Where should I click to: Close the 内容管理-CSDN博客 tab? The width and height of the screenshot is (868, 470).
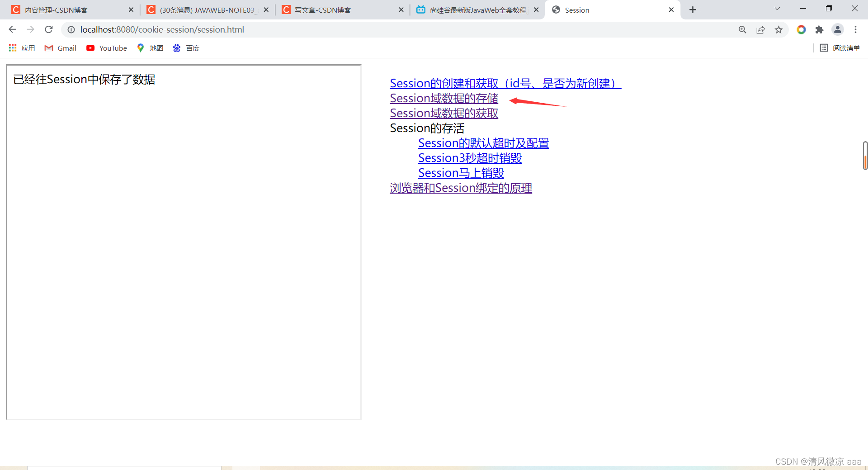click(x=131, y=9)
